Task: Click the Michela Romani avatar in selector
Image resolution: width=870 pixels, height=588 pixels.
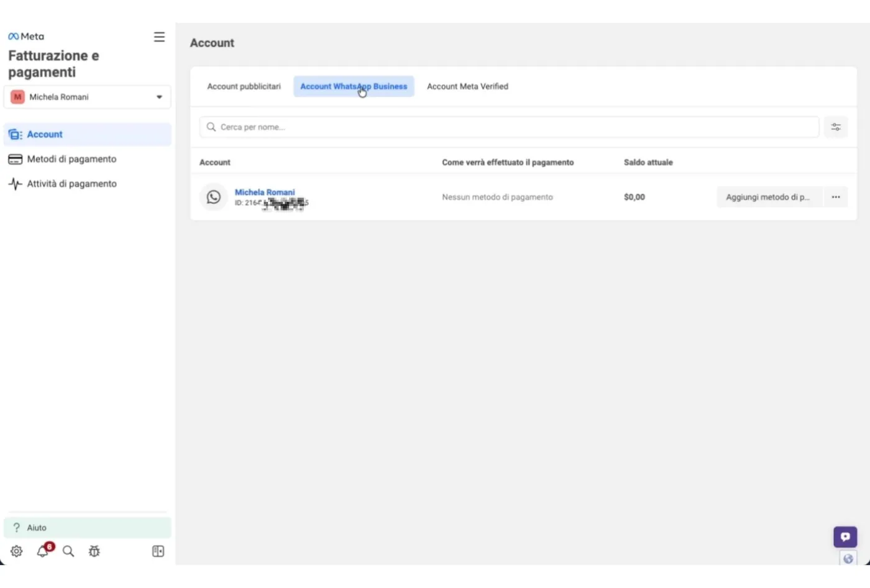Action: pyautogui.click(x=17, y=97)
